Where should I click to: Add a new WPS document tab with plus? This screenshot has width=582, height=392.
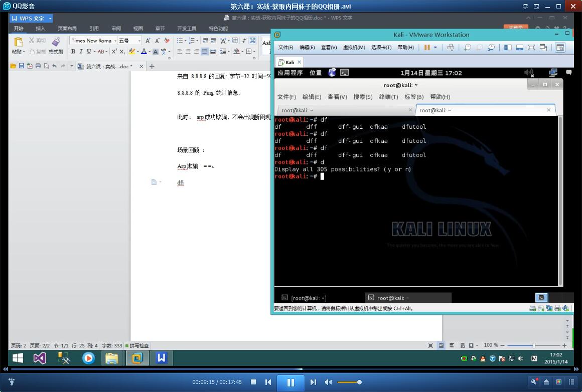tap(152, 66)
